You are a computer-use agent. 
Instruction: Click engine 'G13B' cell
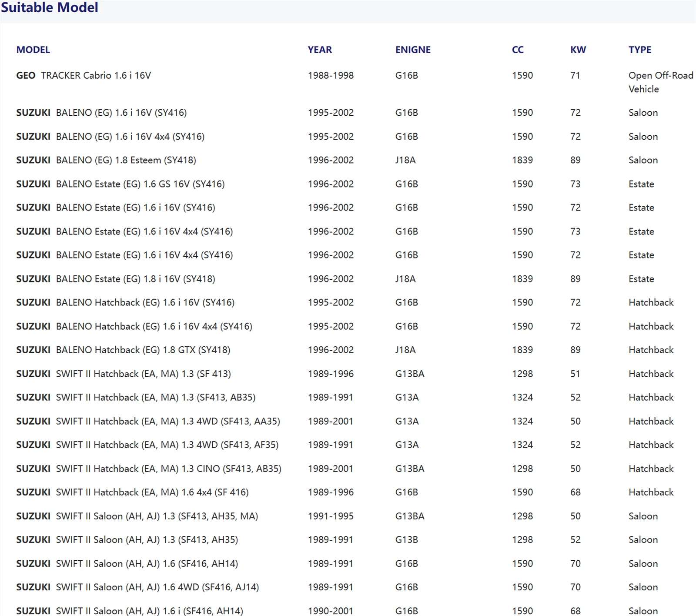(406, 539)
